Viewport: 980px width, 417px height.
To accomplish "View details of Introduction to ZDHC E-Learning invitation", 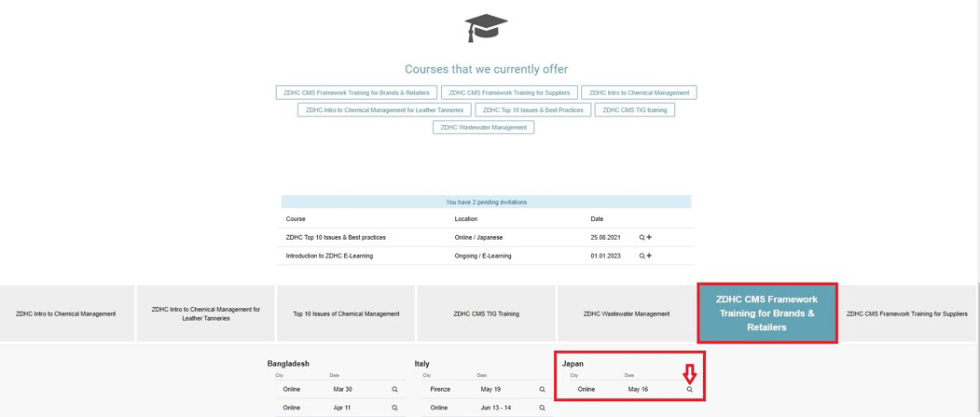I will [x=642, y=256].
